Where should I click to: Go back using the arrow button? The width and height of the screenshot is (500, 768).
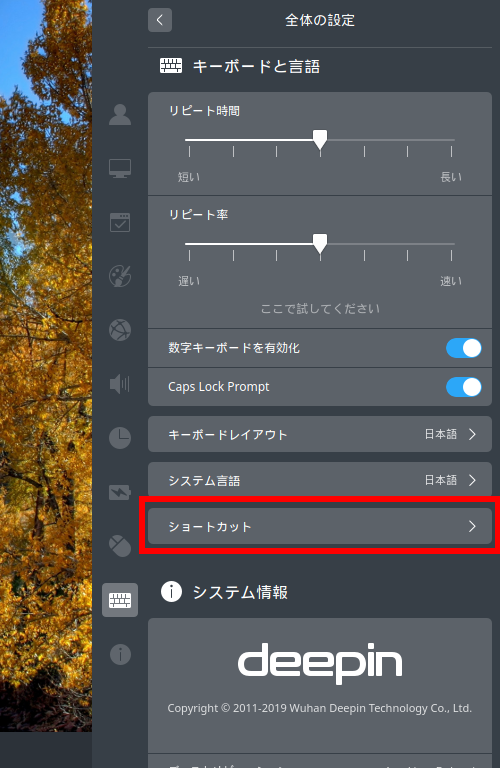160,20
